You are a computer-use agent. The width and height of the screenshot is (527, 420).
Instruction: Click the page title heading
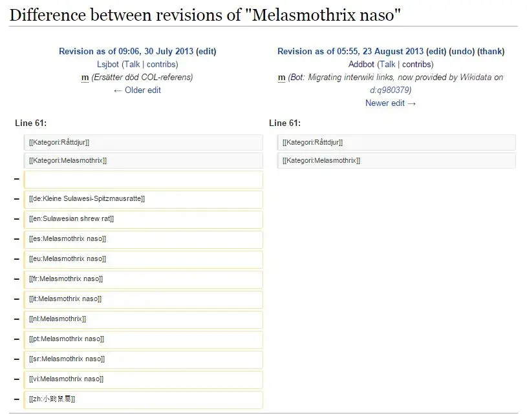click(x=205, y=15)
